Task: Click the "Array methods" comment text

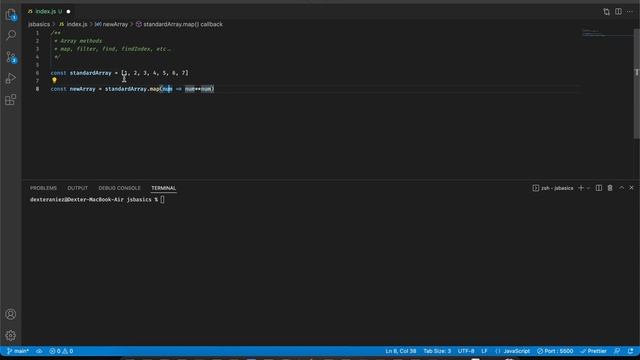Action: pos(81,41)
